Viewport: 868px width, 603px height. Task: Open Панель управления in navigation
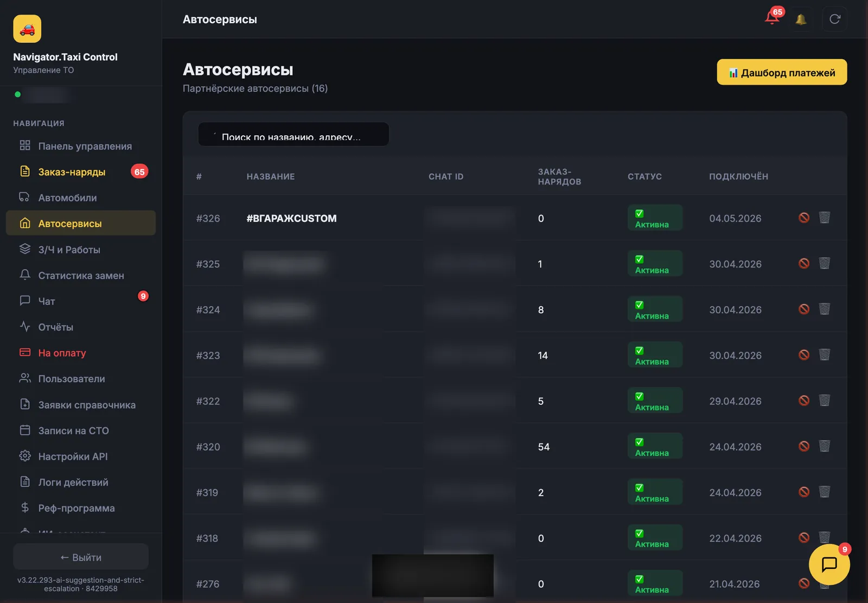pos(81,146)
